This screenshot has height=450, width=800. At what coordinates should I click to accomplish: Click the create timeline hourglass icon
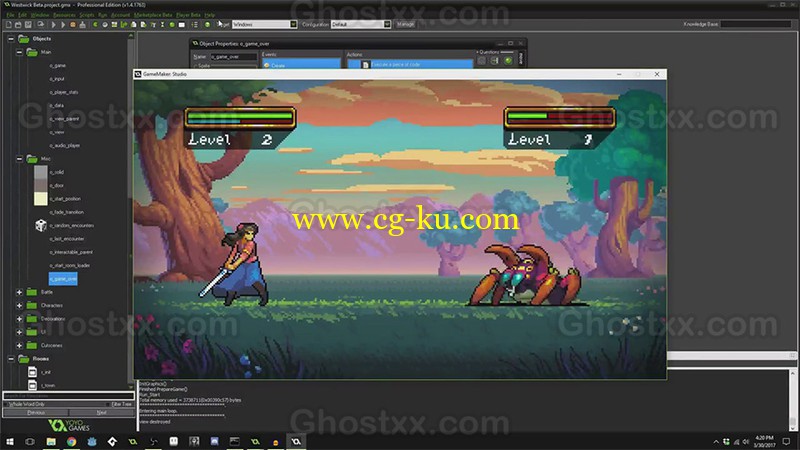click(x=162, y=24)
